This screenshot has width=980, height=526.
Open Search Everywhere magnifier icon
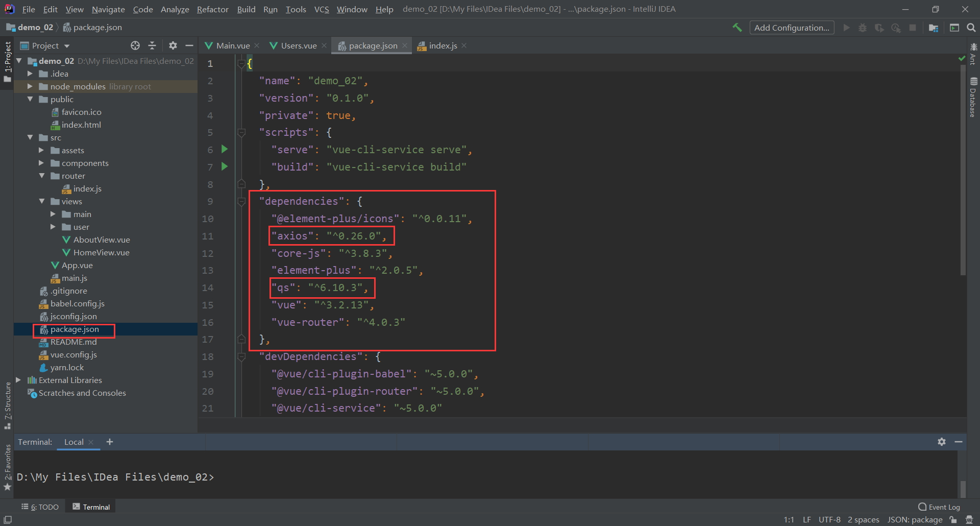(x=971, y=28)
